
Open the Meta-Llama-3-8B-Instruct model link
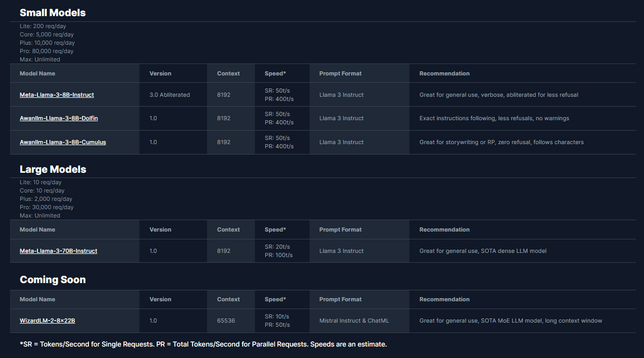point(57,95)
